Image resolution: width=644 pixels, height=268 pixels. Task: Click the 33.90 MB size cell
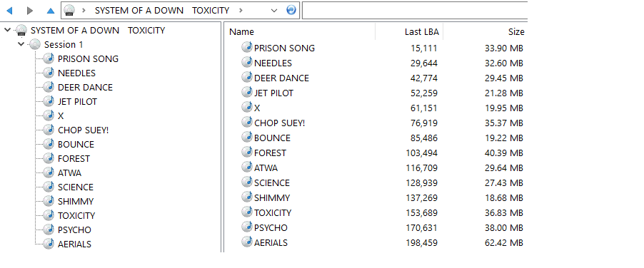click(x=504, y=48)
